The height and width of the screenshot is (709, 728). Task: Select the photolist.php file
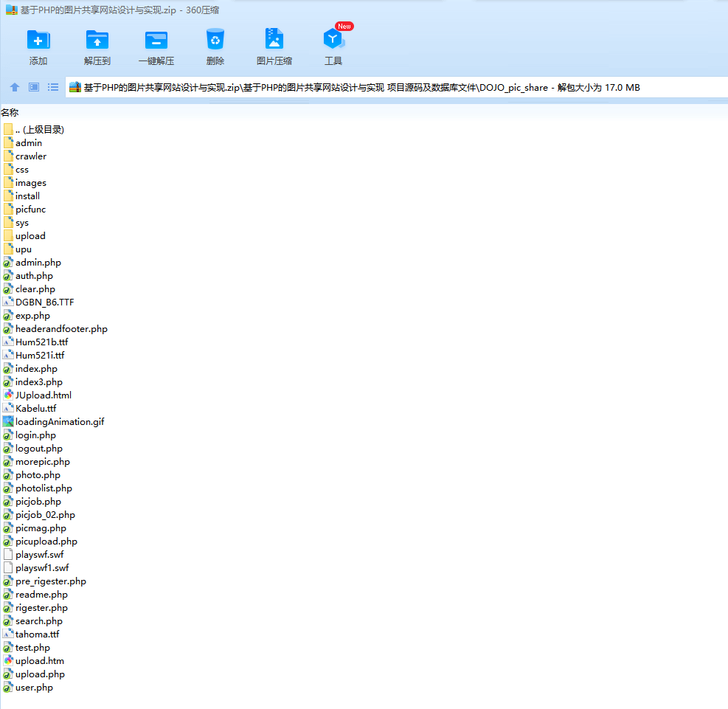38,488
